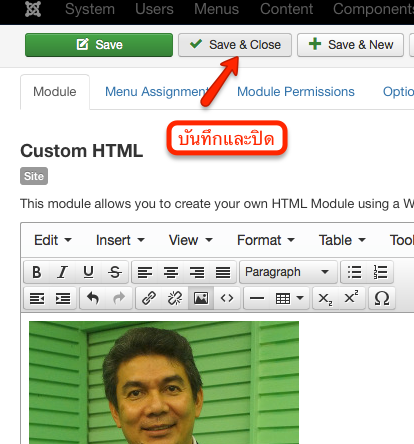Viewport: 414px width, 444px height.
Task: Align text left
Action: [x=145, y=272]
